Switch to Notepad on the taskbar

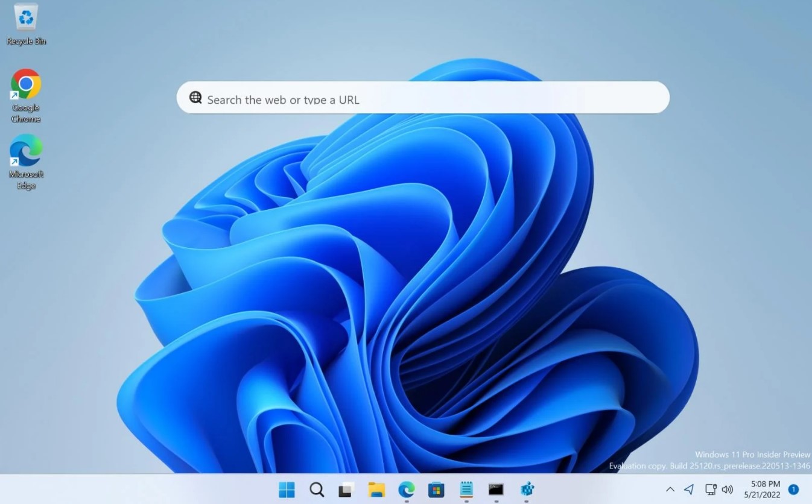pyautogui.click(x=466, y=490)
